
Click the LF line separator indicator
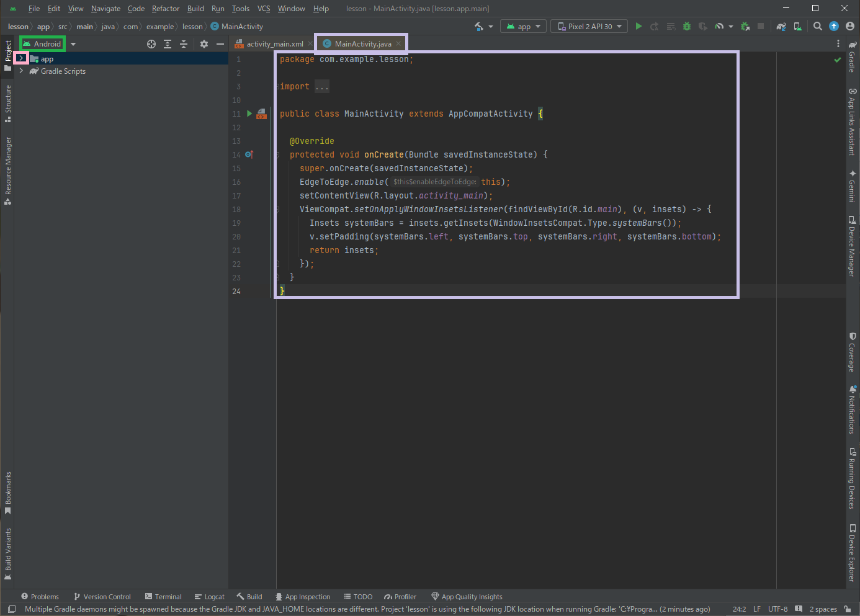pyautogui.click(x=757, y=609)
